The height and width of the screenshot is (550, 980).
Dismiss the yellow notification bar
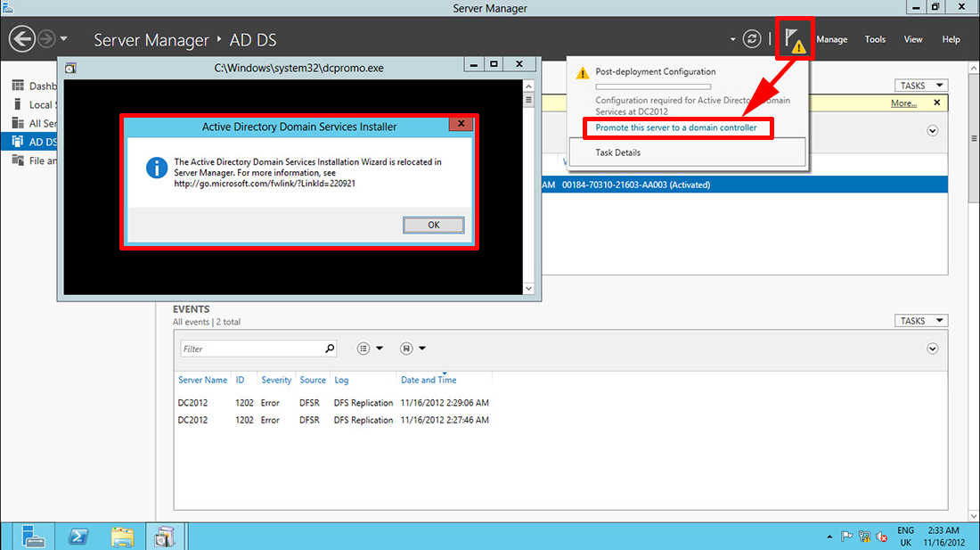(x=936, y=103)
